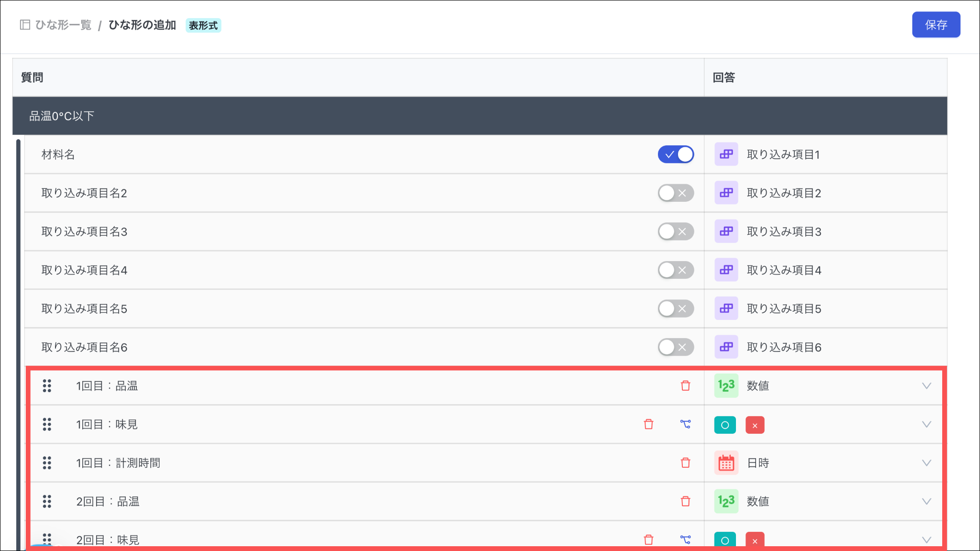Expand the ○× answer dropdown for 1回目：味見

tap(926, 424)
